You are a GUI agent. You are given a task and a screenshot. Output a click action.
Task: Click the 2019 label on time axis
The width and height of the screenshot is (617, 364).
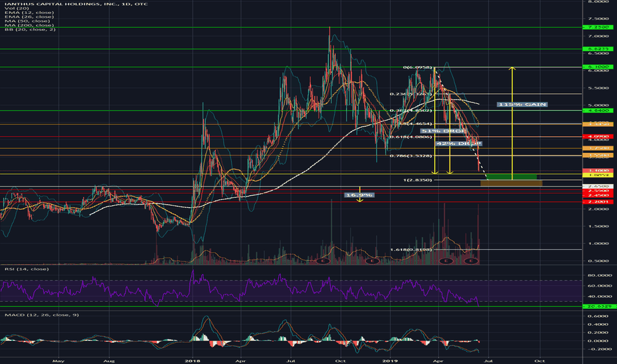pos(391,361)
